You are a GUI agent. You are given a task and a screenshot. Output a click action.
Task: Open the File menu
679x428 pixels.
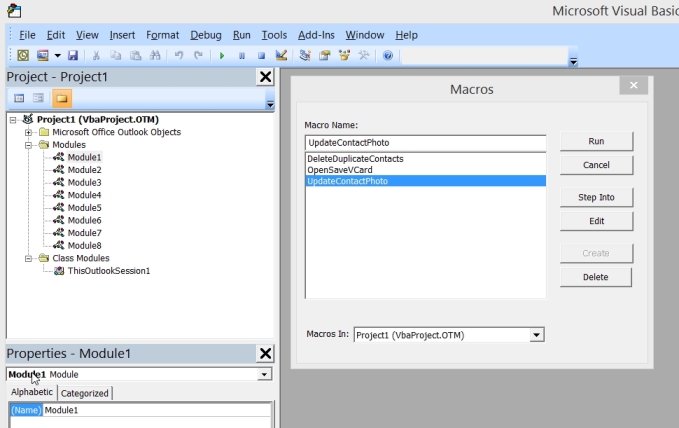(27, 35)
